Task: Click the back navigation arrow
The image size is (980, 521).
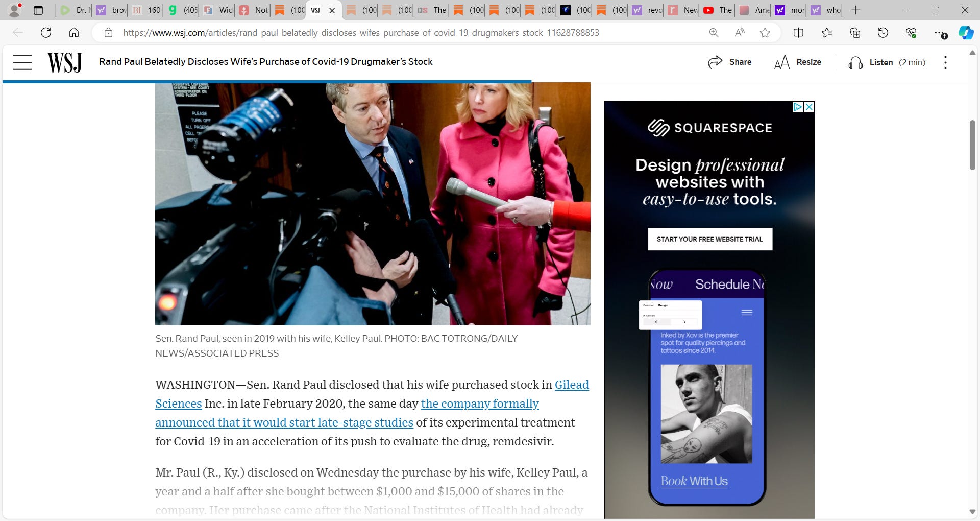Action: 18,33
